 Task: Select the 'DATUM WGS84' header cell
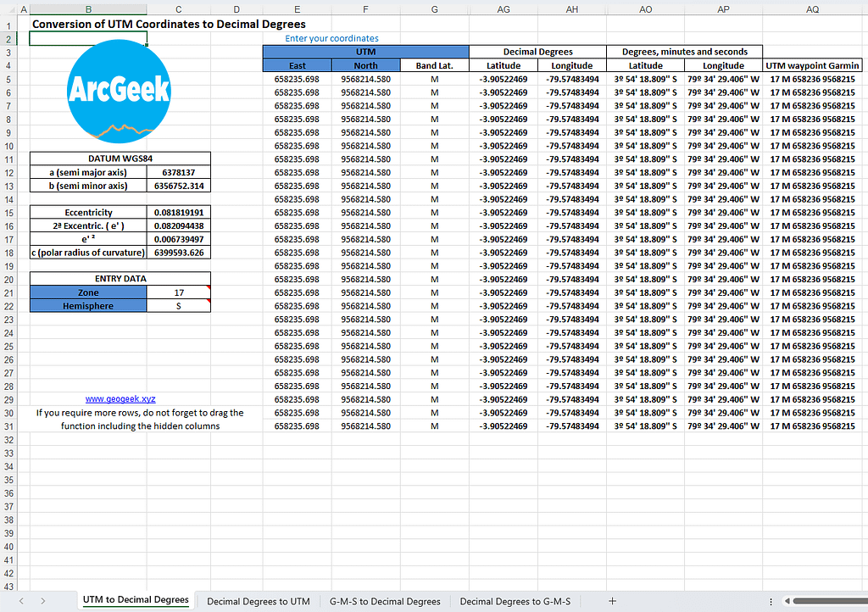[120, 159]
